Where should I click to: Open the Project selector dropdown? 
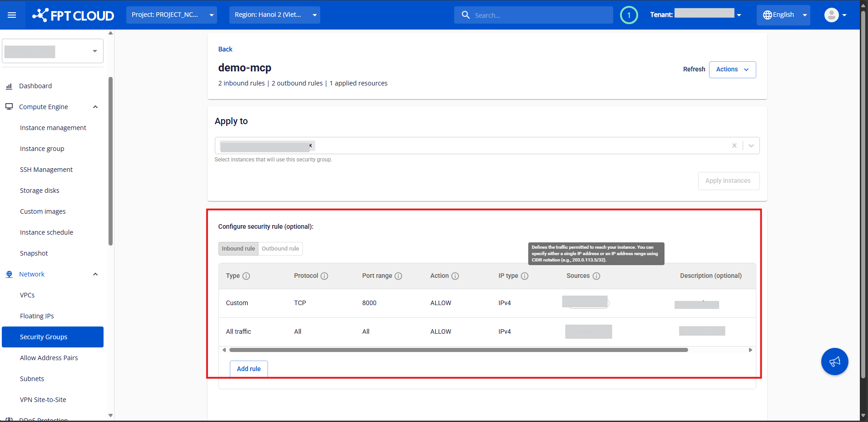point(171,15)
